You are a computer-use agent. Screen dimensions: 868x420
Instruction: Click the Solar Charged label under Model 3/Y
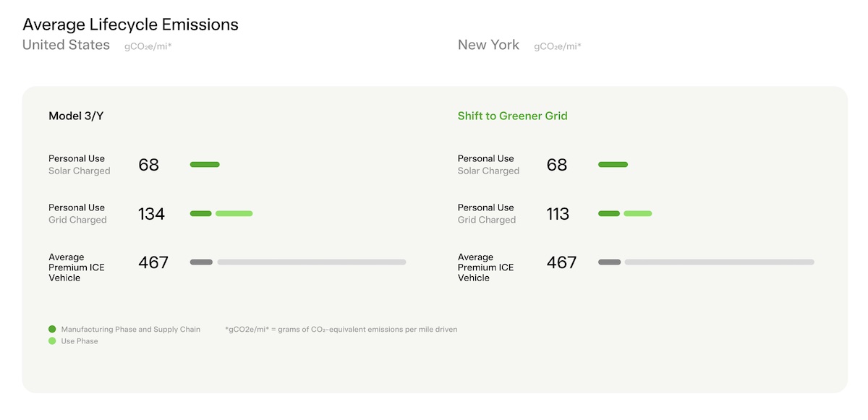click(x=80, y=171)
